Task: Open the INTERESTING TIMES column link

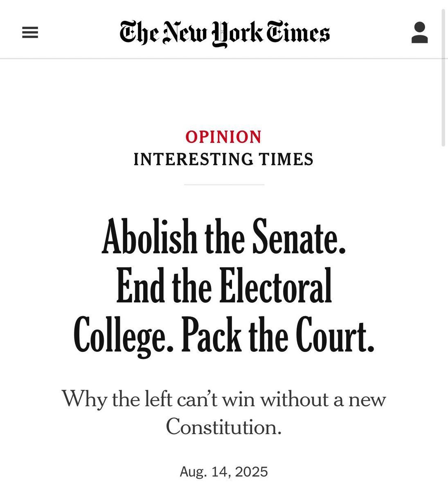Action: [x=223, y=159]
